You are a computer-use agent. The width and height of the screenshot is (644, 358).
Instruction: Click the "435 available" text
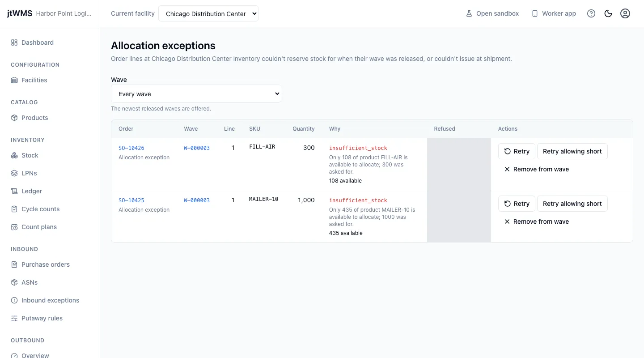(x=346, y=233)
